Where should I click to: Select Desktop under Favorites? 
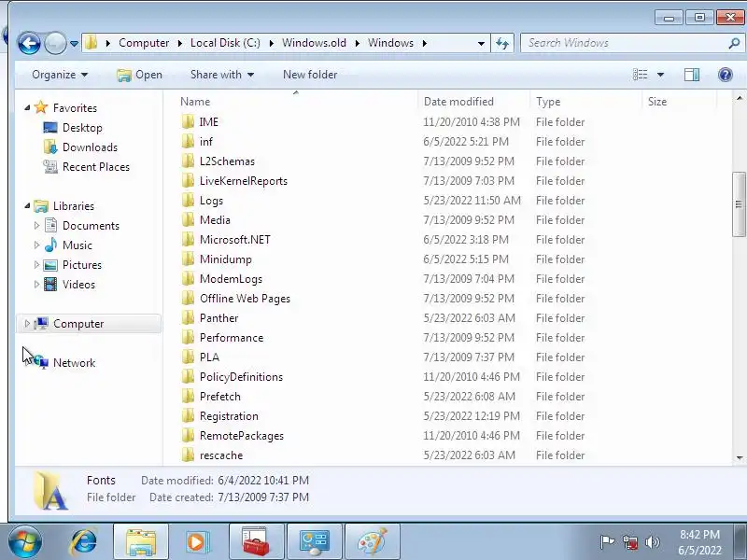(82, 128)
